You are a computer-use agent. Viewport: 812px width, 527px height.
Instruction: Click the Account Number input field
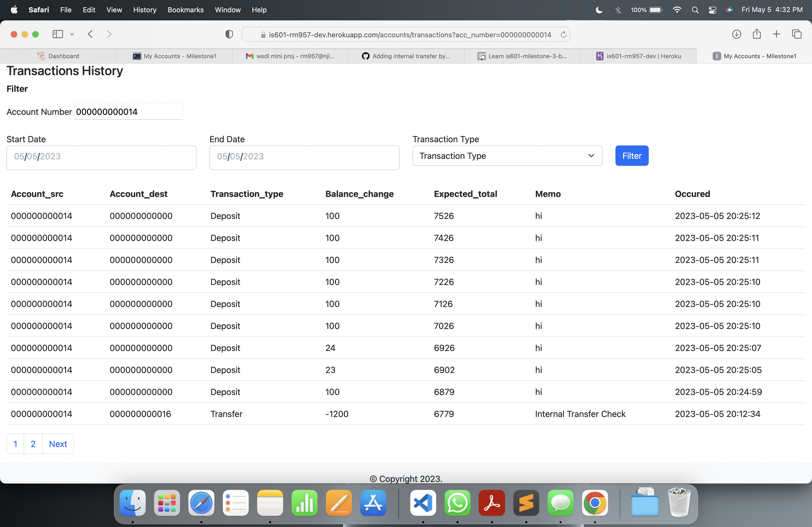click(x=129, y=111)
